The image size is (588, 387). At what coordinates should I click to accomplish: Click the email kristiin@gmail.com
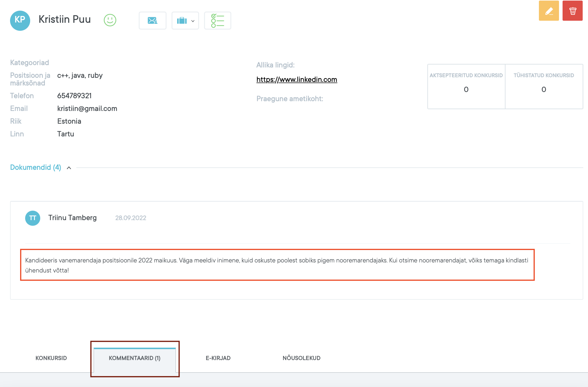pyautogui.click(x=87, y=109)
